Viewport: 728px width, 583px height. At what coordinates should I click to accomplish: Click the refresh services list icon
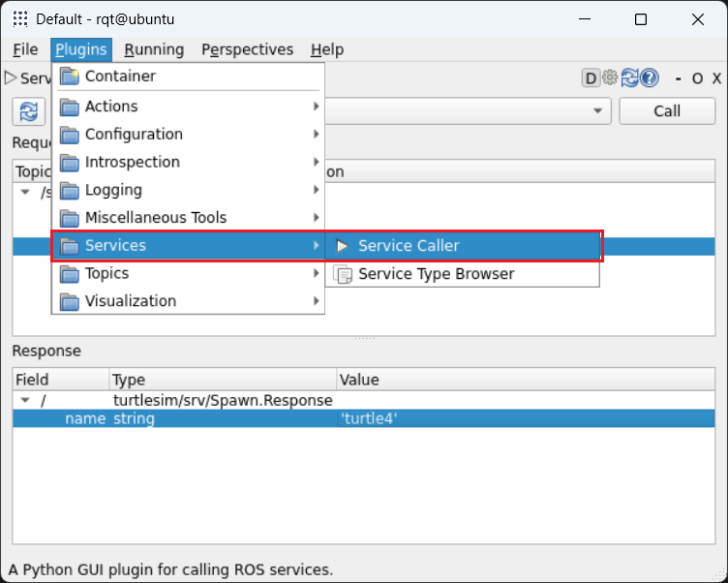(x=29, y=111)
